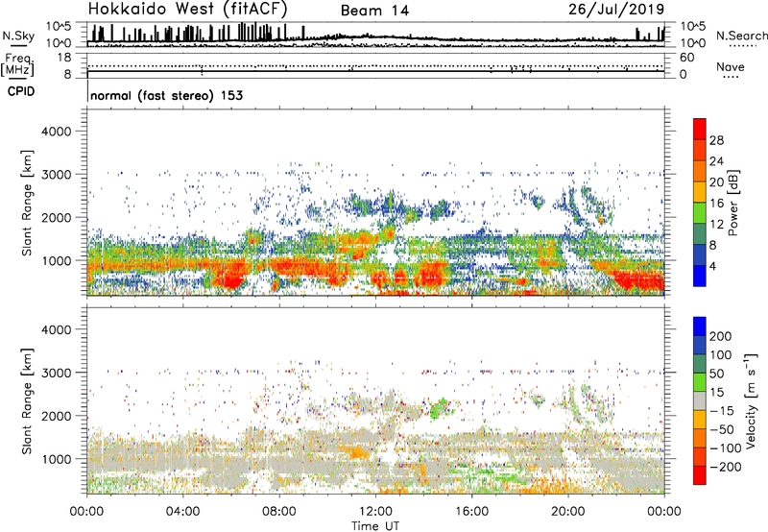Click the 'Beam 14' label

pyautogui.click(x=374, y=11)
